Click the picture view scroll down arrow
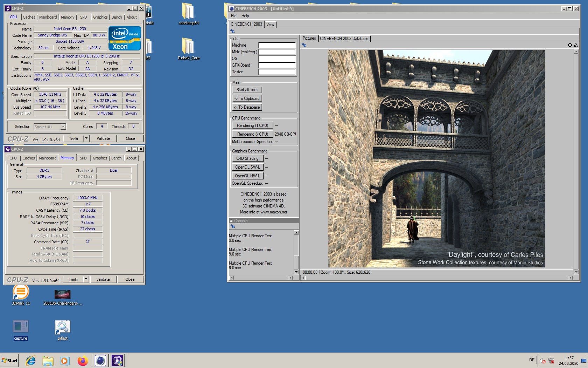This screenshot has width=588, height=368. click(x=576, y=272)
